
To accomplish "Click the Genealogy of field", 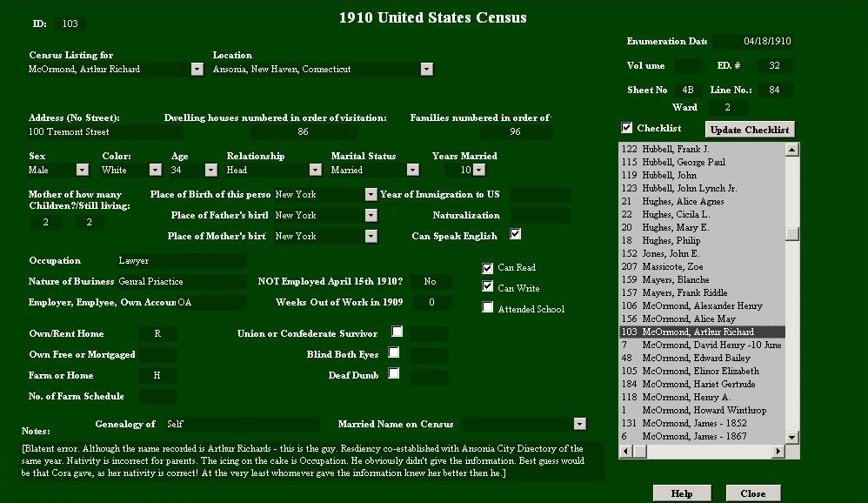I will (242, 425).
